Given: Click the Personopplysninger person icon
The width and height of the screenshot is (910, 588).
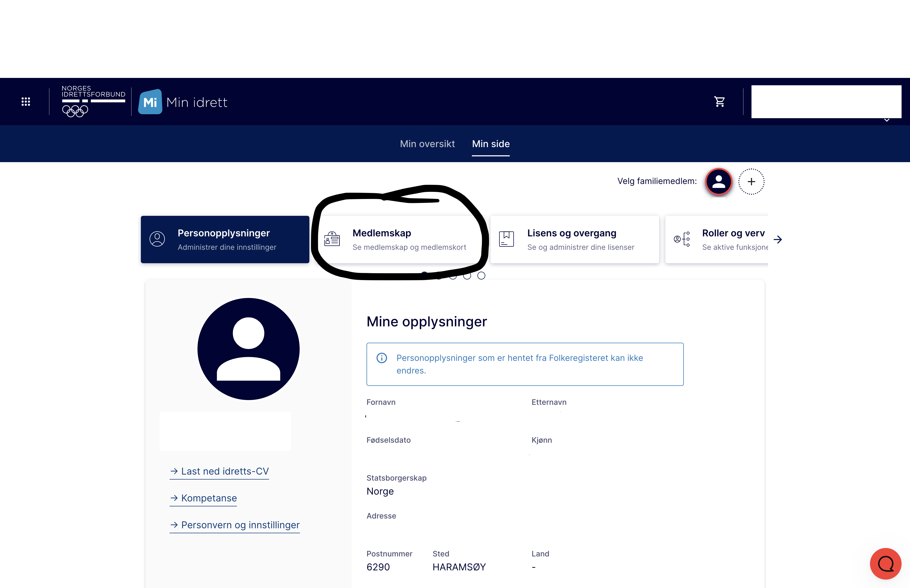Looking at the screenshot, I should [x=157, y=239].
